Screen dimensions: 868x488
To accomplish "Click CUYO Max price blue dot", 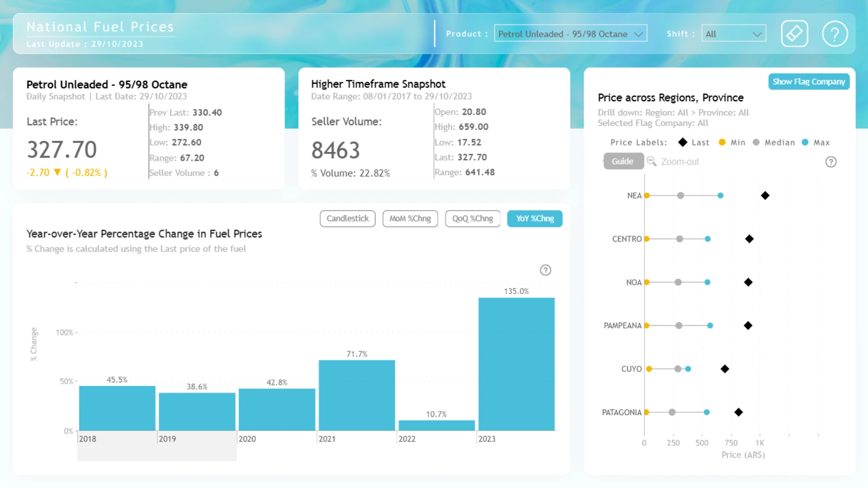I will click(x=688, y=369).
